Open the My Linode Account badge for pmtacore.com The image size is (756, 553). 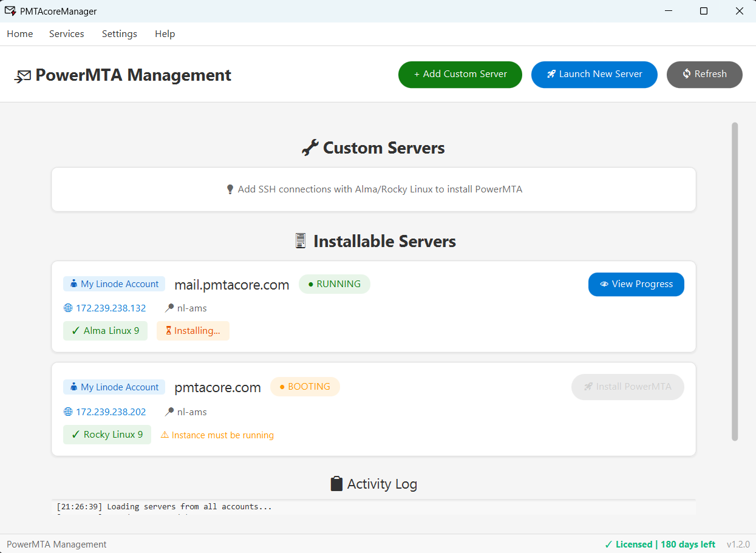pos(114,387)
